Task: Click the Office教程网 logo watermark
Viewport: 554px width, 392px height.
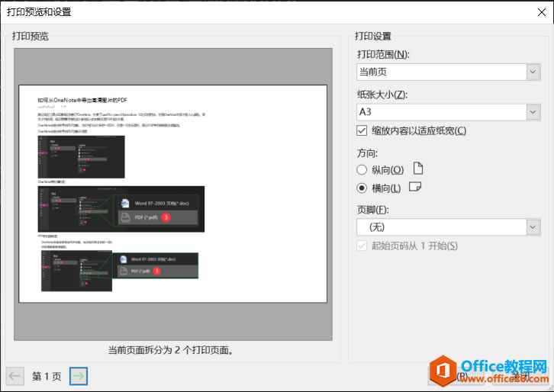Action: 489,371
